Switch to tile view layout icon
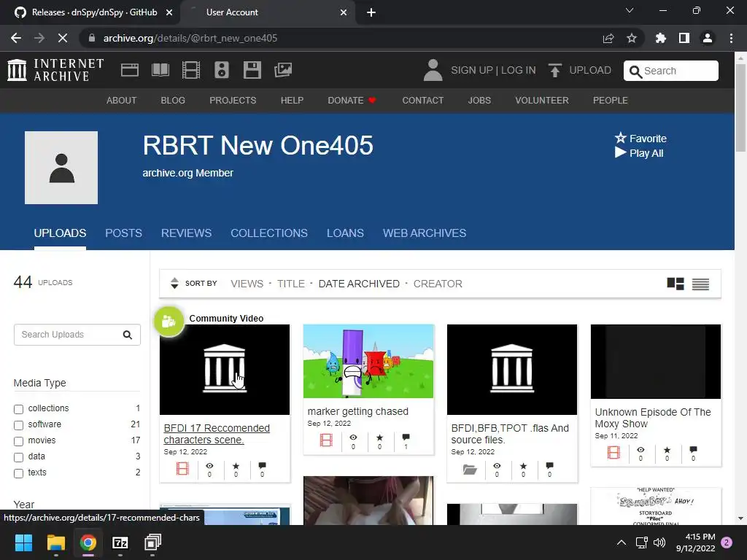This screenshot has height=560, width=747. [676, 284]
